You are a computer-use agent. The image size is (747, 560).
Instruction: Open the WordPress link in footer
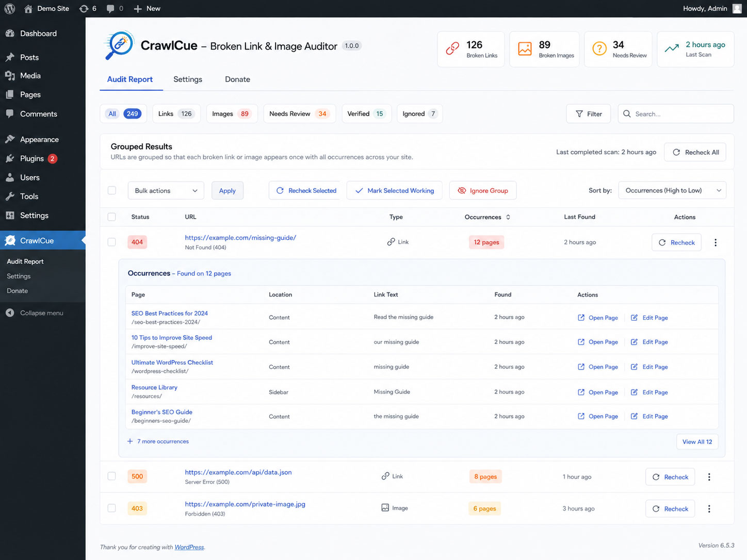tap(189, 547)
